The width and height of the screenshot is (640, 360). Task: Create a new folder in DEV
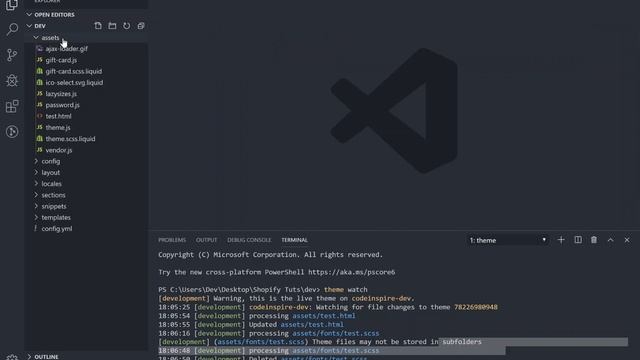pos(112,26)
